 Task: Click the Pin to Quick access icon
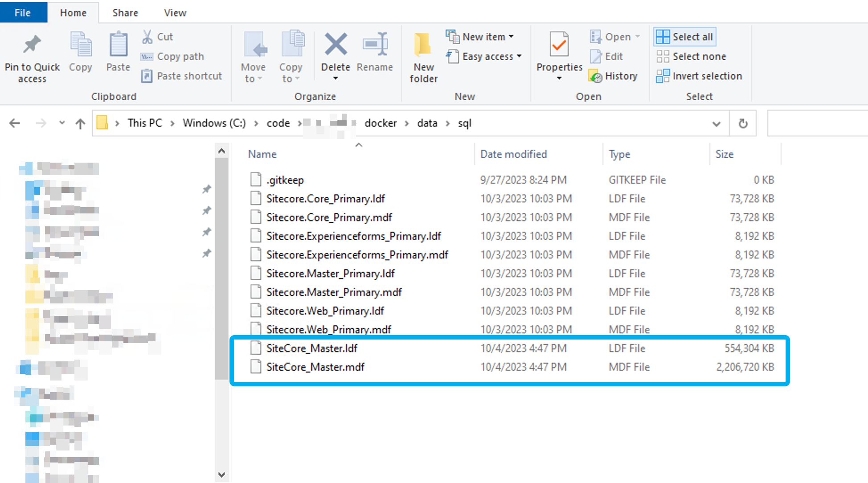pyautogui.click(x=32, y=45)
